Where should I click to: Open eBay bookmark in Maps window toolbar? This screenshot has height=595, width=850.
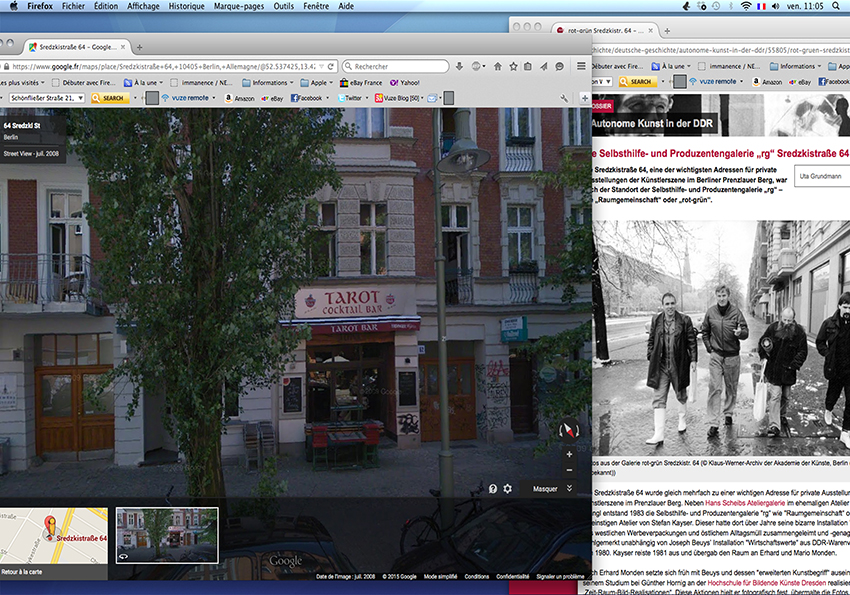272,98
